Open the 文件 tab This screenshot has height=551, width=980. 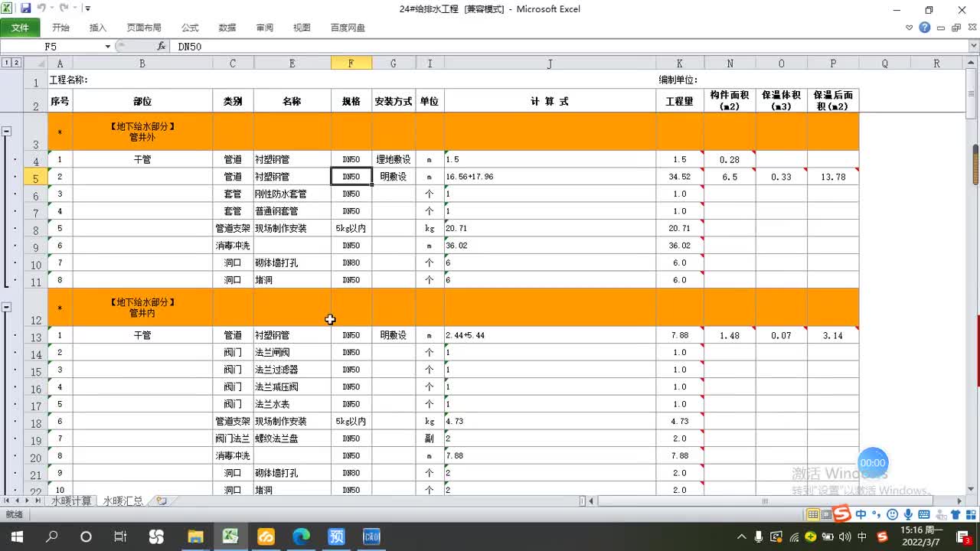click(x=20, y=28)
